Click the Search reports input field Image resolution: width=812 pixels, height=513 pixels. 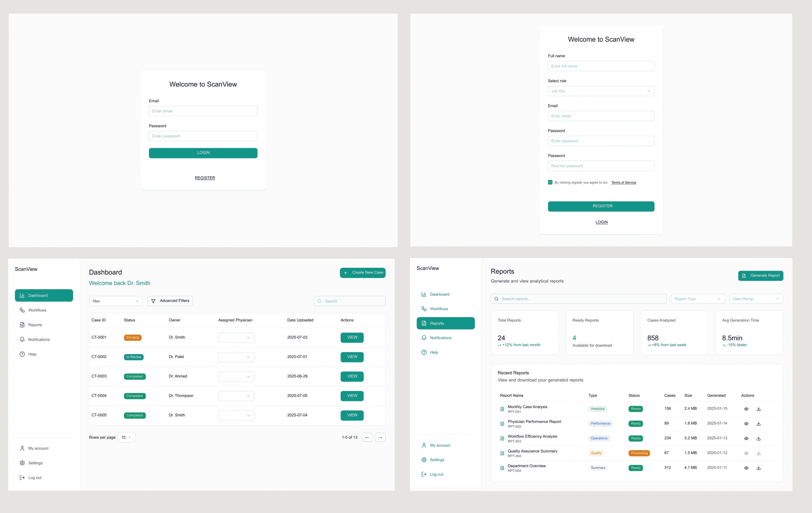(x=578, y=299)
